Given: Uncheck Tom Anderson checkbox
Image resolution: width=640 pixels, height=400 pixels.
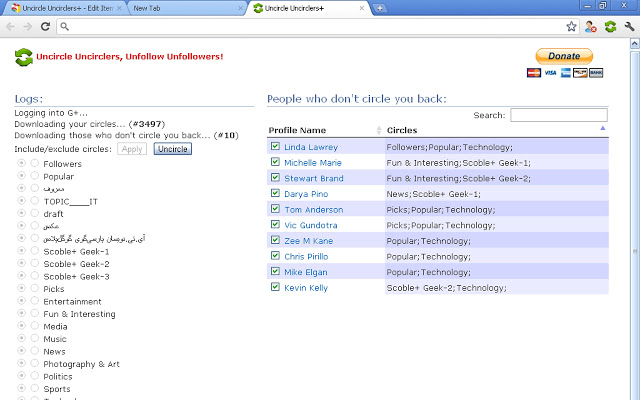Looking at the screenshot, I should 276,209.
